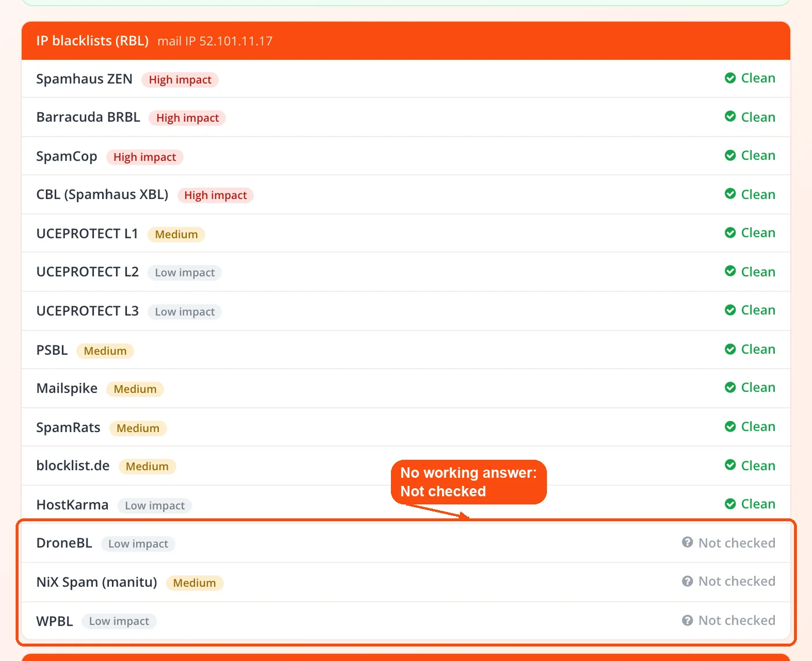This screenshot has height=661, width=812.
Task: Click the green check icon for UCEPROTECT L1
Action: coord(730,233)
